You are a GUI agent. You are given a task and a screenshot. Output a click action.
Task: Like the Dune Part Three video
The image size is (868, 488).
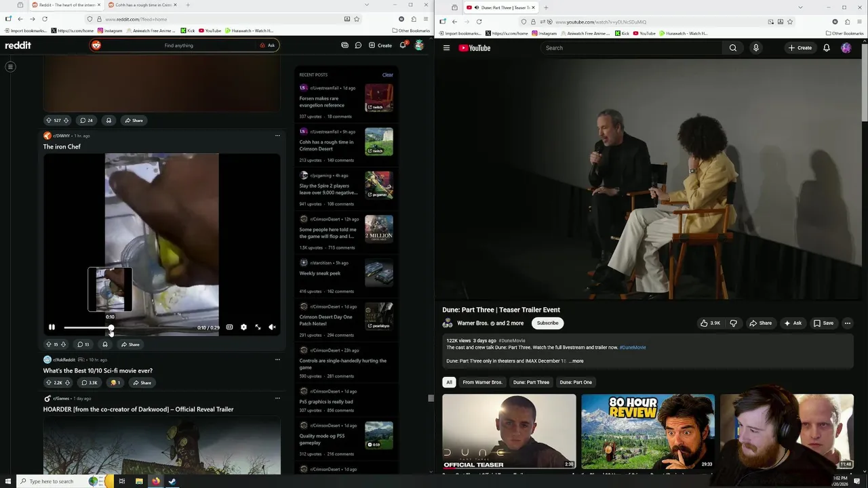pyautogui.click(x=711, y=323)
